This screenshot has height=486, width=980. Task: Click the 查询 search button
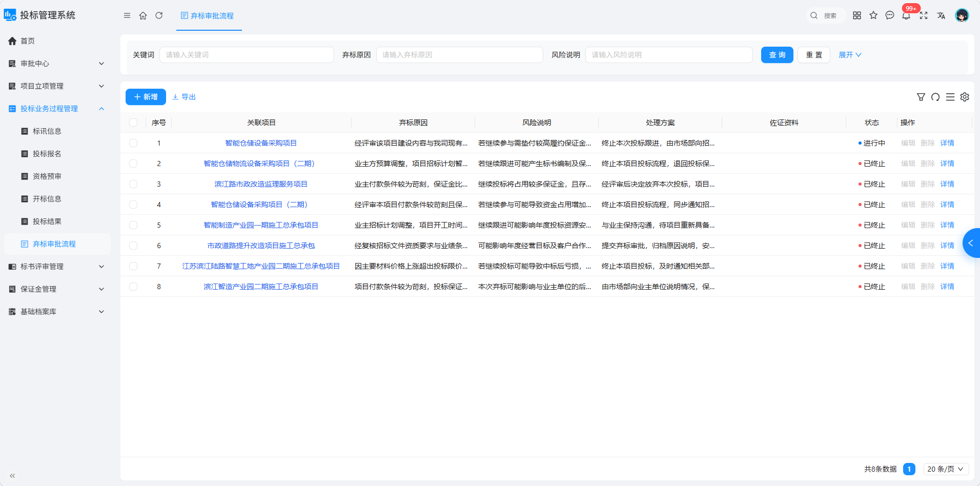tap(777, 55)
